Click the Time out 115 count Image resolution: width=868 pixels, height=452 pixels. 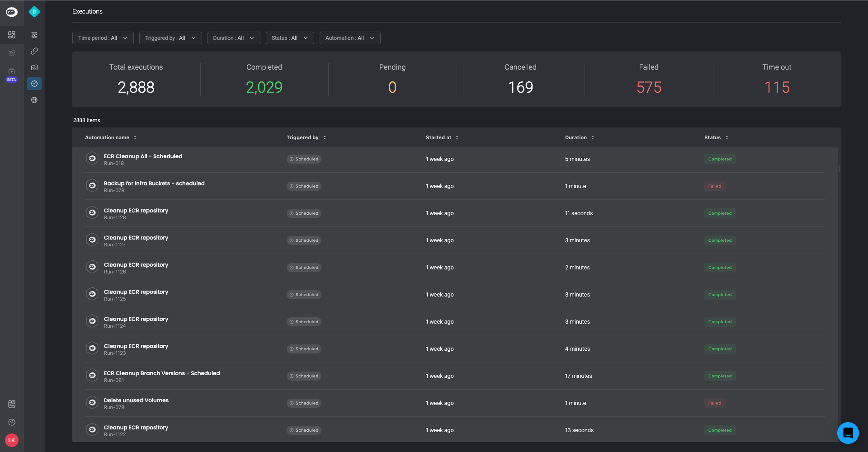[777, 87]
